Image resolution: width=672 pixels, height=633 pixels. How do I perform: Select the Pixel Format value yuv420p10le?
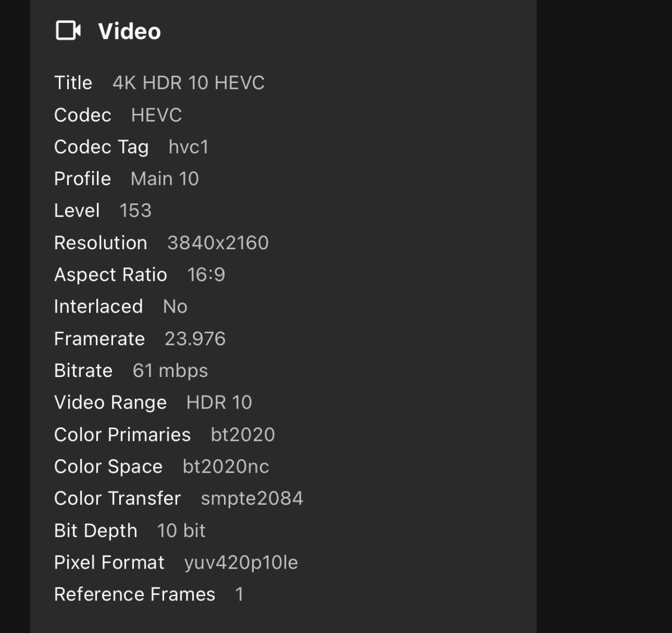click(x=241, y=562)
